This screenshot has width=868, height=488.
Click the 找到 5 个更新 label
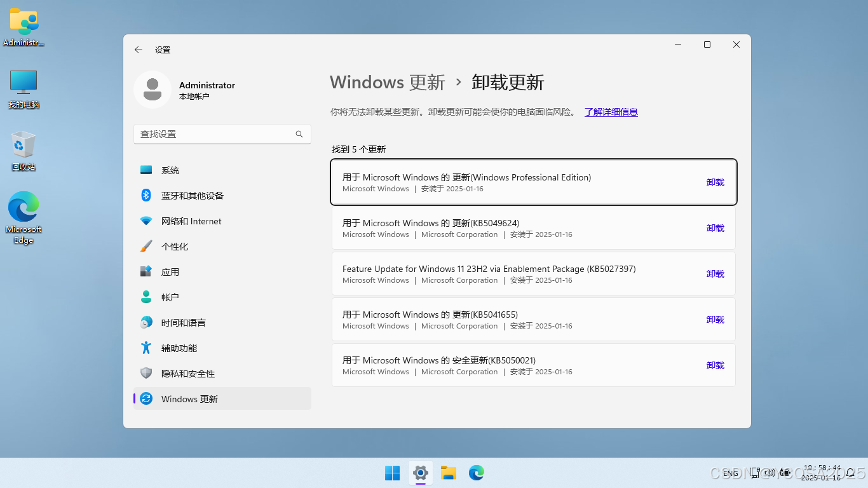point(359,150)
